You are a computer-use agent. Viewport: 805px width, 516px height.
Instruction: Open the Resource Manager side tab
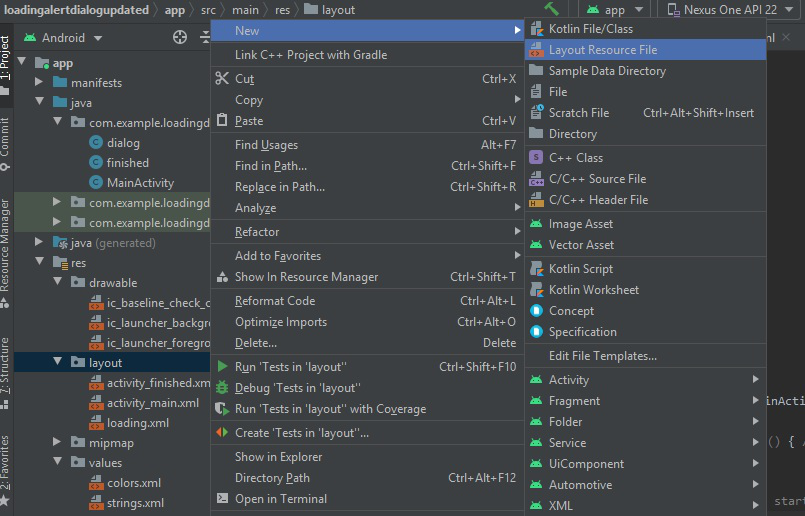pos(6,245)
